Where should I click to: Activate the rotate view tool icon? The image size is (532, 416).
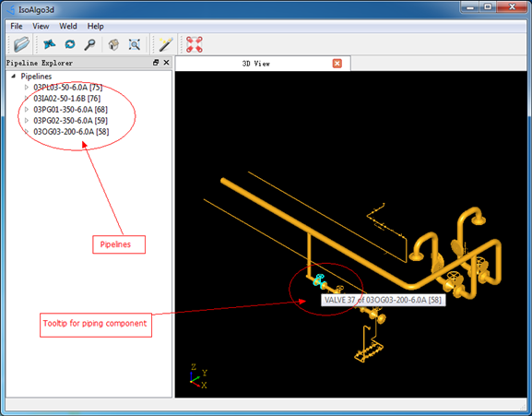pos(70,44)
